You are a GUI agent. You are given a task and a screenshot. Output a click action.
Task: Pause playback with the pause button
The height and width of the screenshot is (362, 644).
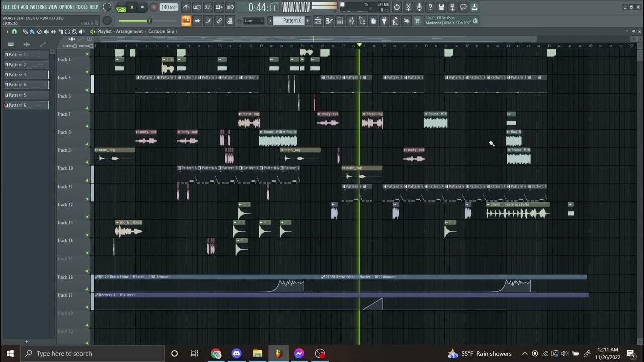point(132,7)
